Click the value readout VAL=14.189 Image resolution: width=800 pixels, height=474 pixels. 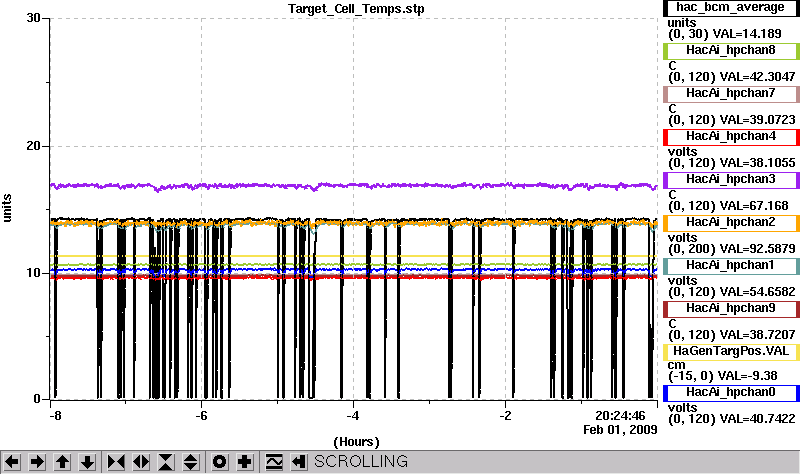coord(747,34)
